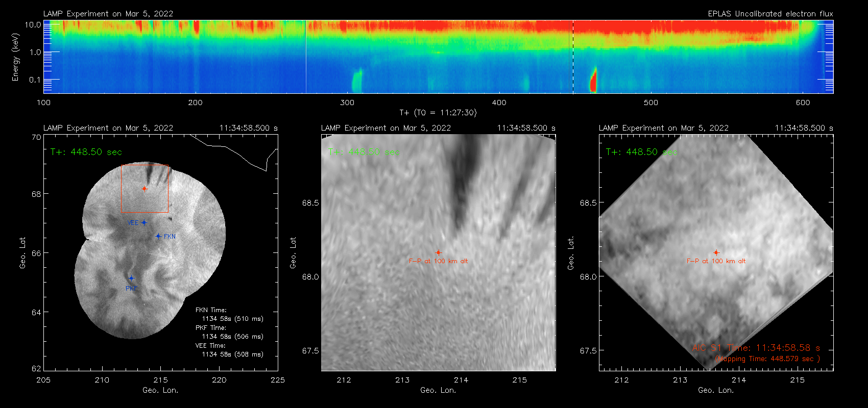Click the '1134 58s (508 ms)' value
Viewport: 868px width, 408px height.
coord(233,354)
